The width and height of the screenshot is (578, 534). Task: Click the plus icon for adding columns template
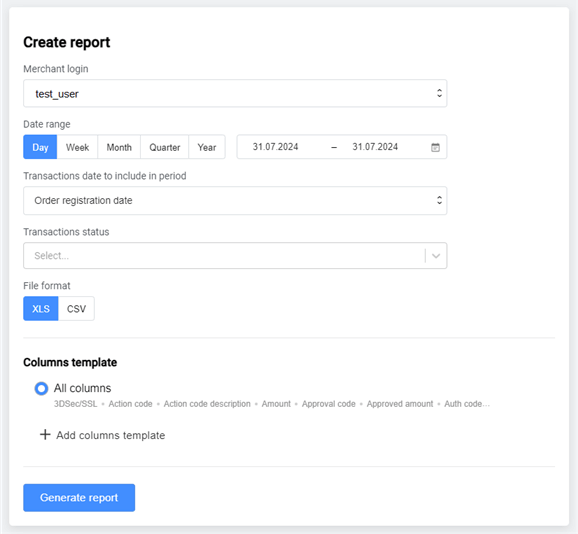tap(45, 434)
